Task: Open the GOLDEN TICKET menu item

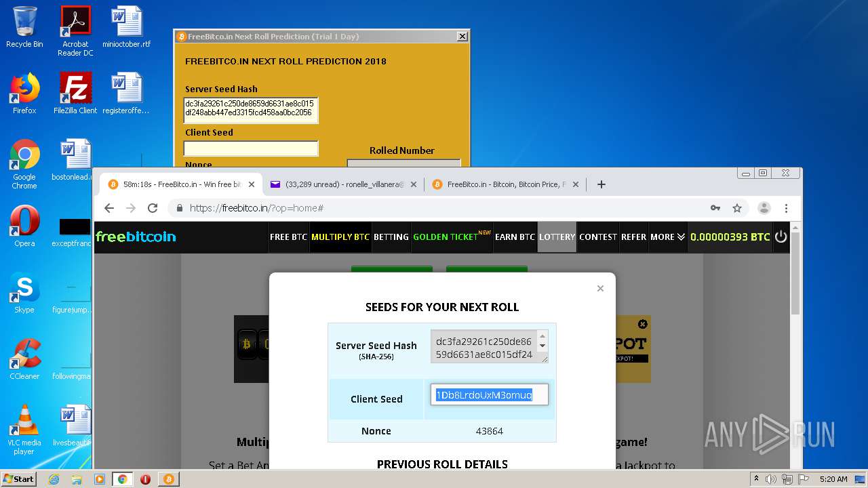Action: click(451, 237)
